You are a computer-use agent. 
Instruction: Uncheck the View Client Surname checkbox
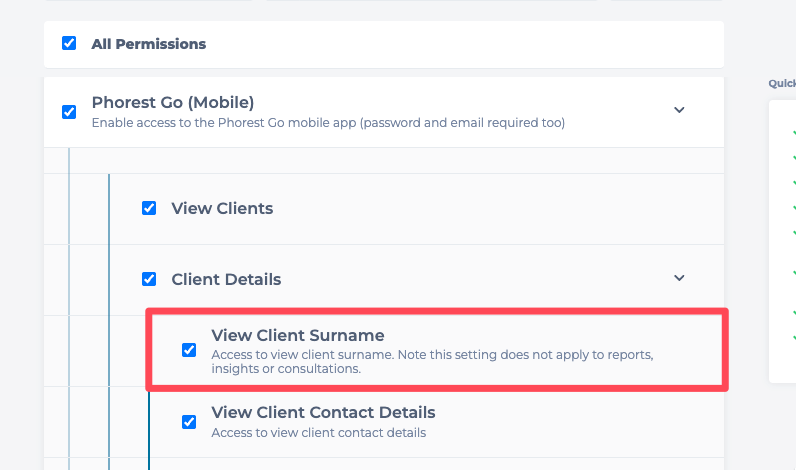pos(189,350)
